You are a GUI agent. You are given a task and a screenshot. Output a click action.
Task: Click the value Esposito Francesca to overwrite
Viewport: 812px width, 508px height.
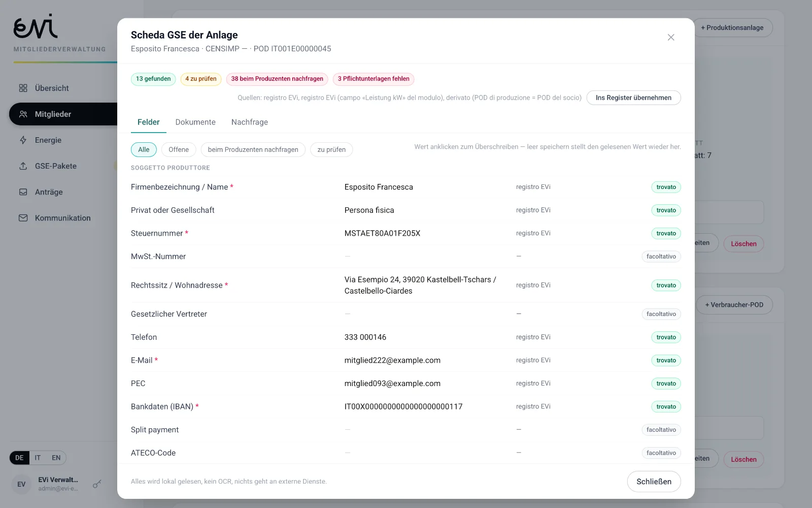coord(379,187)
